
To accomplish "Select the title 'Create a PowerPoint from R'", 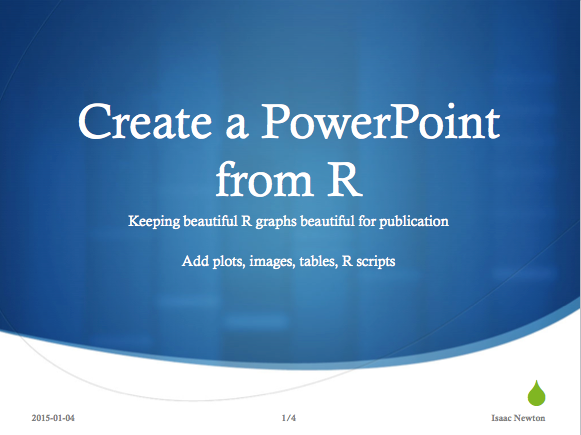I will [289, 150].
